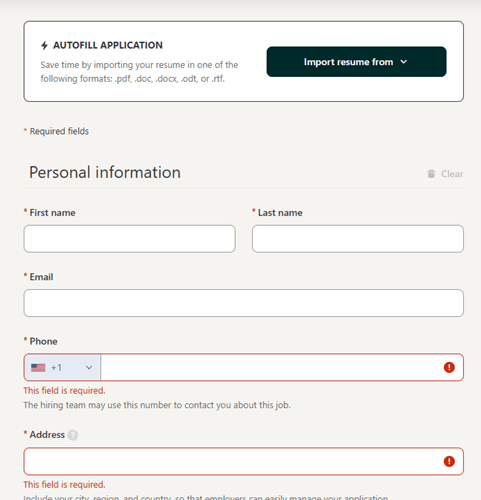Click the Email field label
481x500 pixels.
(x=41, y=277)
